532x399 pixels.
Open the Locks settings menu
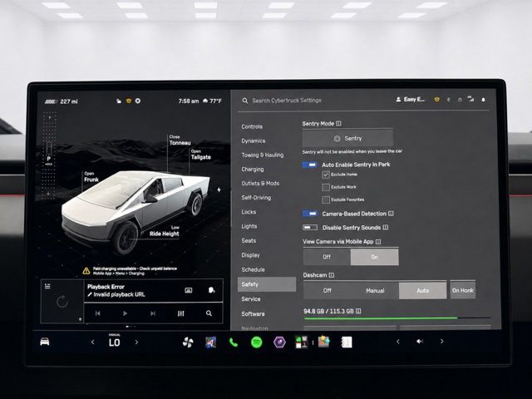pyautogui.click(x=249, y=212)
